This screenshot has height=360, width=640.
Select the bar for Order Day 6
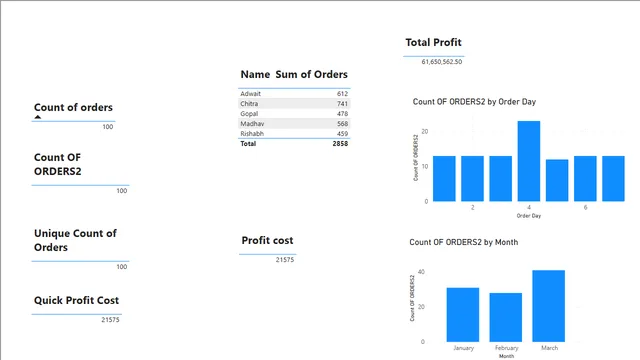click(585, 178)
